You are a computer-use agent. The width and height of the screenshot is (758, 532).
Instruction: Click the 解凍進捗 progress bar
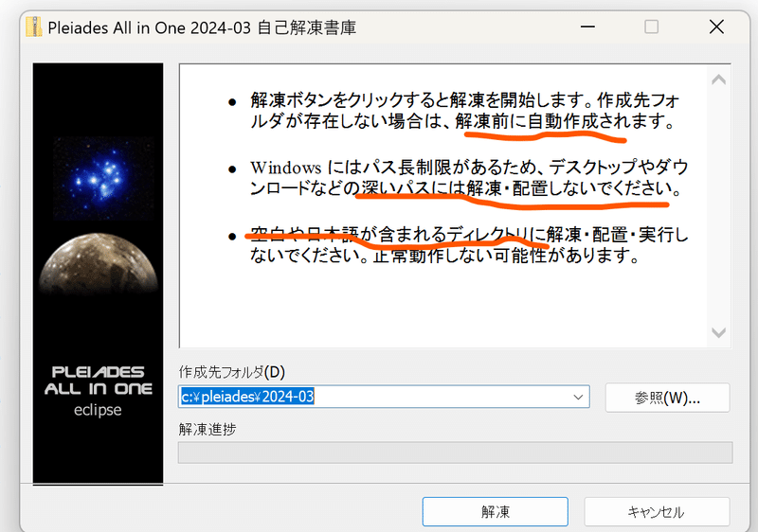point(456,452)
